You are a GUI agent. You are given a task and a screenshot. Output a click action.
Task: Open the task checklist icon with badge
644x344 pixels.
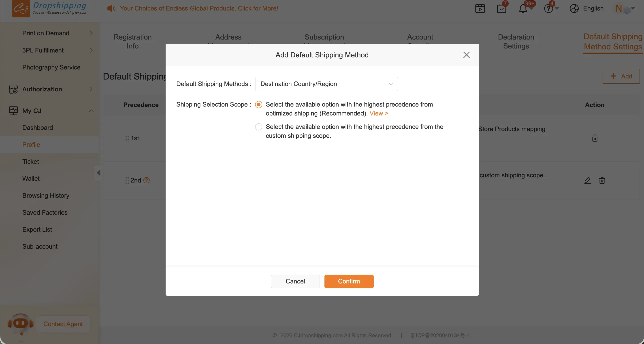(x=501, y=8)
